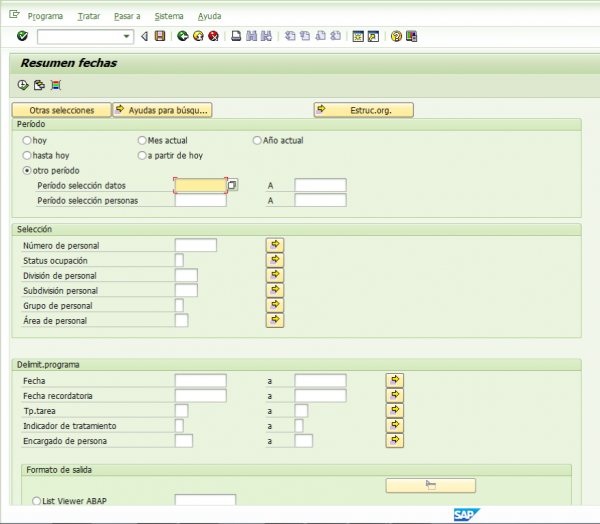Click the green Back arrow icon
The height and width of the screenshot is (524, 600).
[182, 37]
